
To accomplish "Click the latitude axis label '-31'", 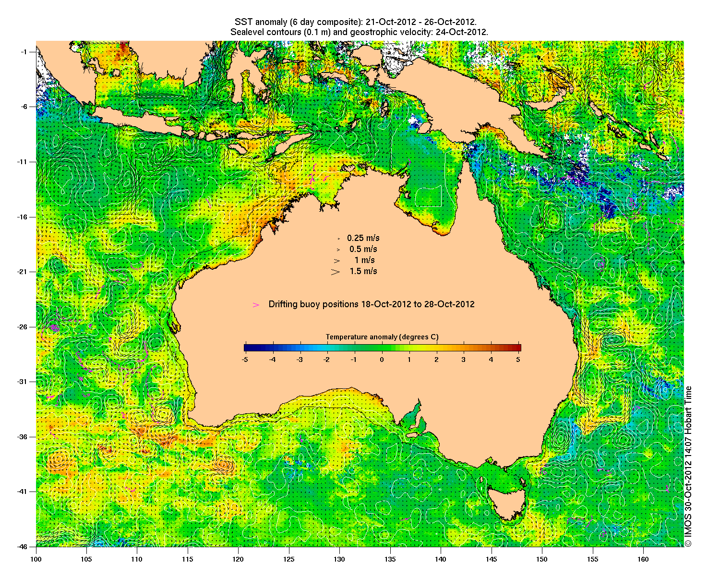I will coord(23,382).
